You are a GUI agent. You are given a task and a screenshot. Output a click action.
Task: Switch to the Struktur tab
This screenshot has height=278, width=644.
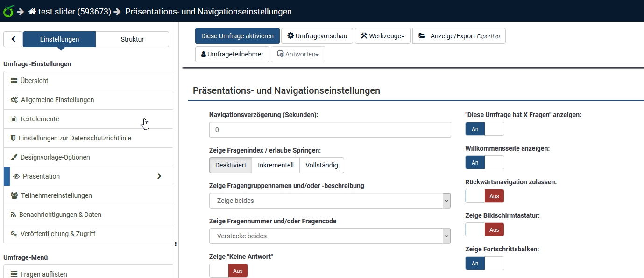coord(132,39)
